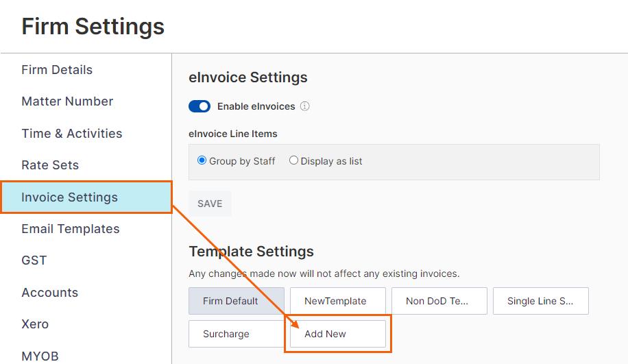Go to Firm Details in sidebar
Screen dimensions: 628x364
[57, 70]
